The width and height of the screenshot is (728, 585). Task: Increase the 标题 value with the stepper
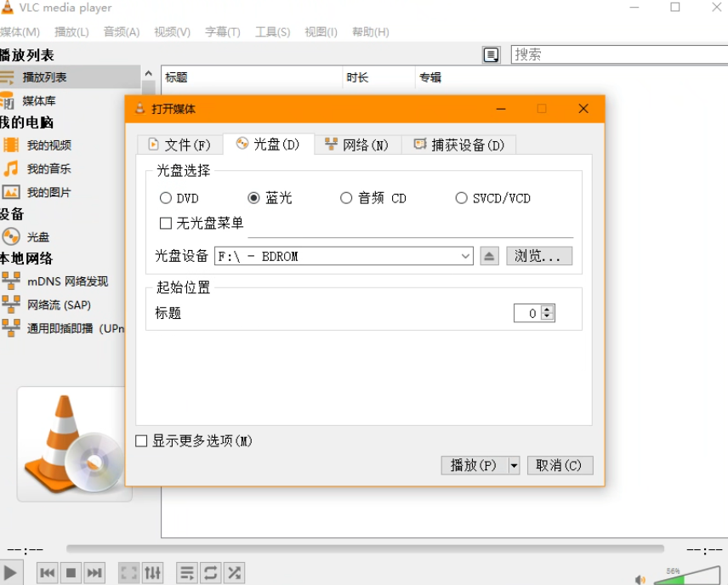pyautogui.click(x=549, y=310)
